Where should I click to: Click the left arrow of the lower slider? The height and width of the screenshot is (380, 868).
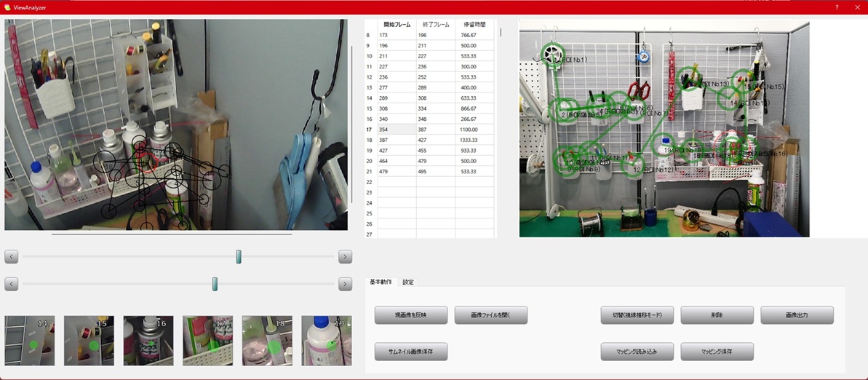11,284
